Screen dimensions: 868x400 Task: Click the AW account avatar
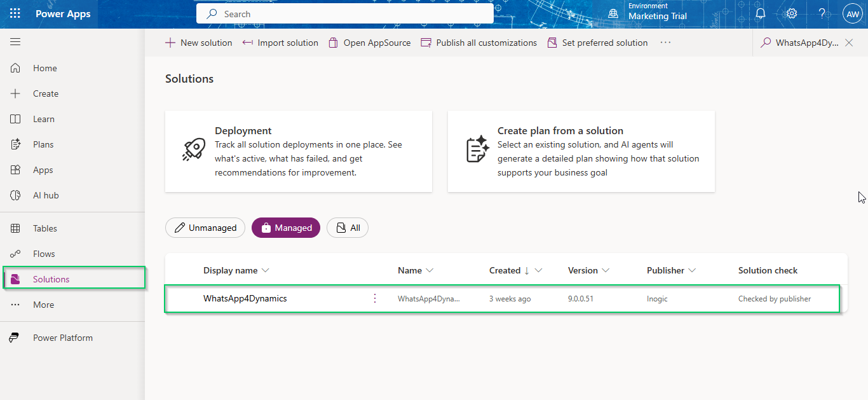point(852,14)
